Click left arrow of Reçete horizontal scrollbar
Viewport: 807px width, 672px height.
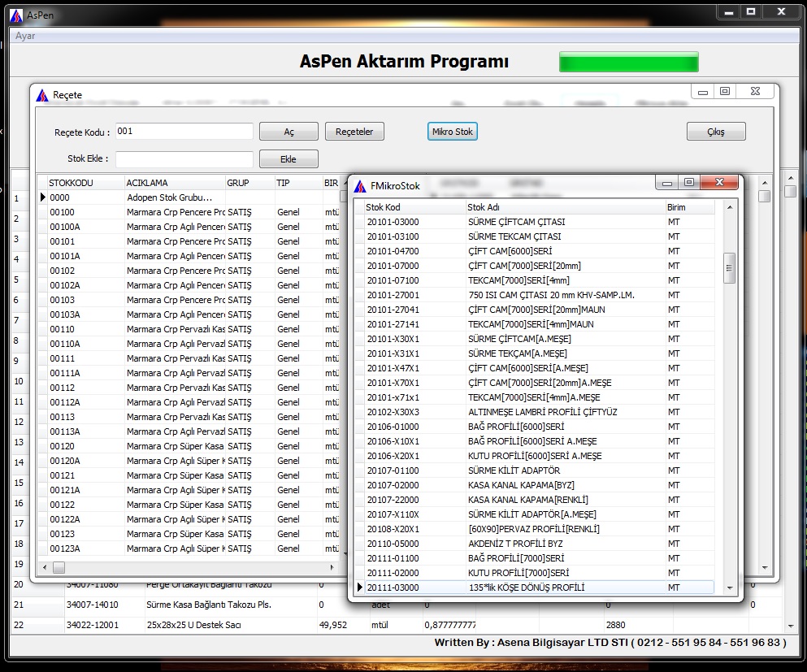[45, 567]
